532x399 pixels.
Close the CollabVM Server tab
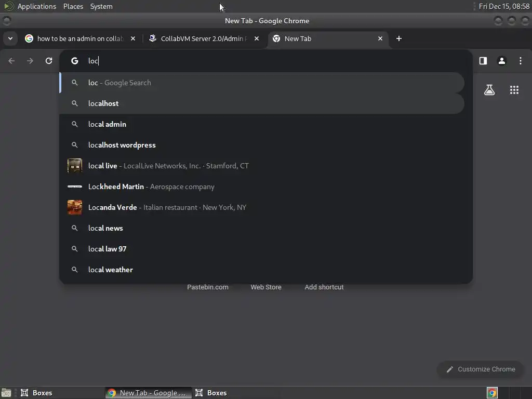pos(257,38)
